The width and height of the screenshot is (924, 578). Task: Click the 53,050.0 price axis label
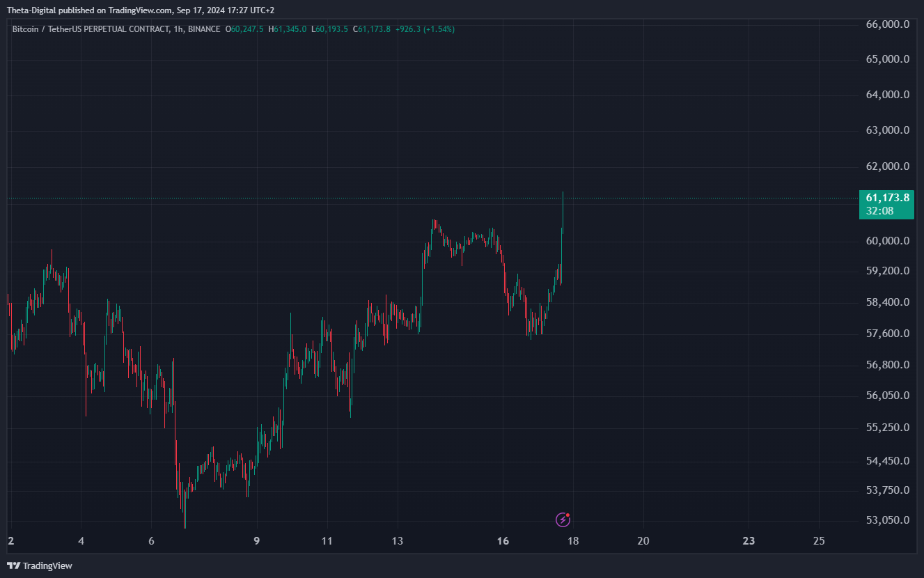pos(887,520)
